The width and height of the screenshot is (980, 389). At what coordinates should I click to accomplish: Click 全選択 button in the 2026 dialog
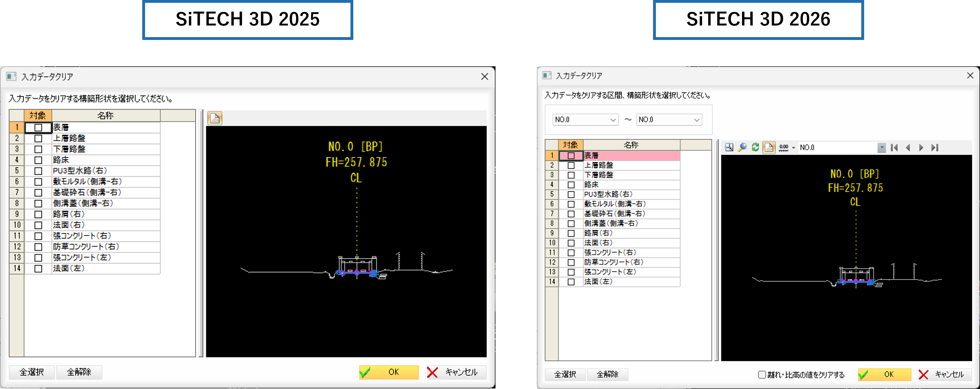pyautogui.click(x=565, y=375)
